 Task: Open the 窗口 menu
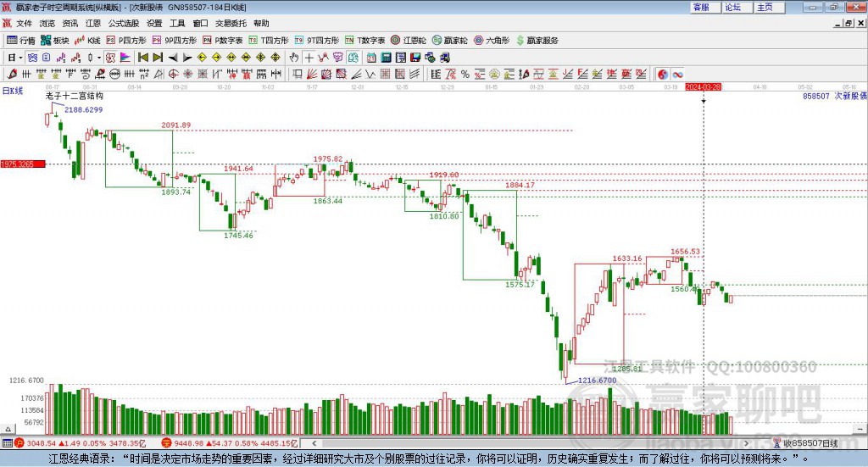point(200,23)
